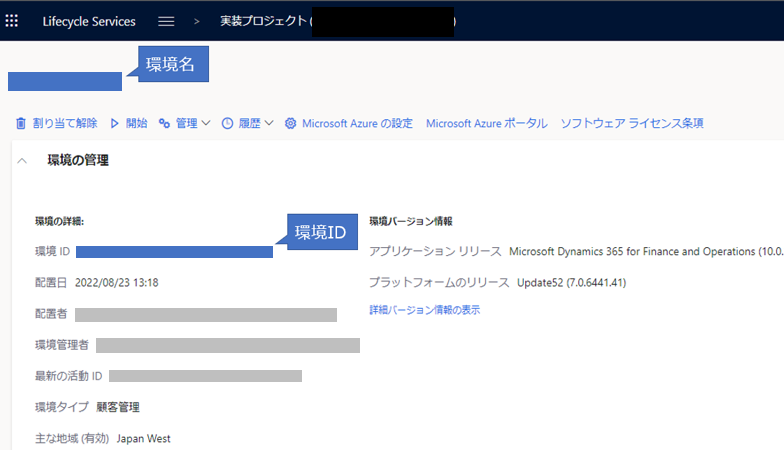
Task: Expand the 履歴 dropdown chevron
Action: click(x=269, y=123)
